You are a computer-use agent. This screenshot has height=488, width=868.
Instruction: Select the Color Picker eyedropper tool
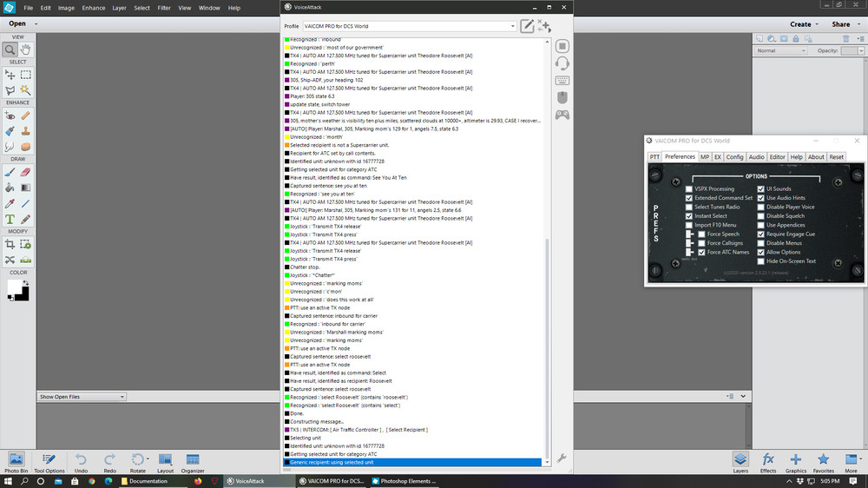point(10,204)
